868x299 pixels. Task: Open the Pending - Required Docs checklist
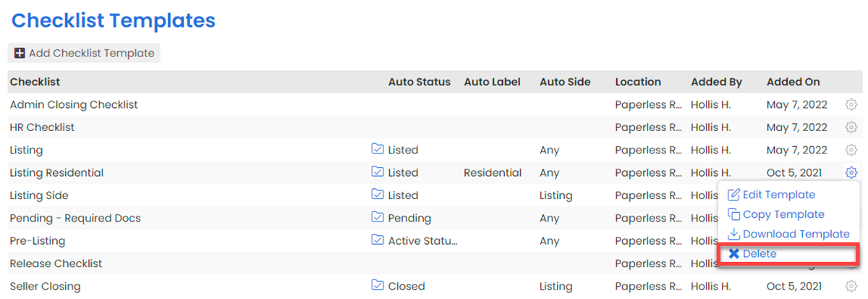tap(75, 218)
